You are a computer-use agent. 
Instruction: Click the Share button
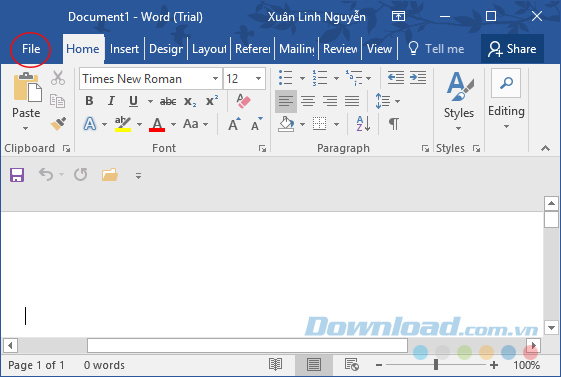point(512,49)
